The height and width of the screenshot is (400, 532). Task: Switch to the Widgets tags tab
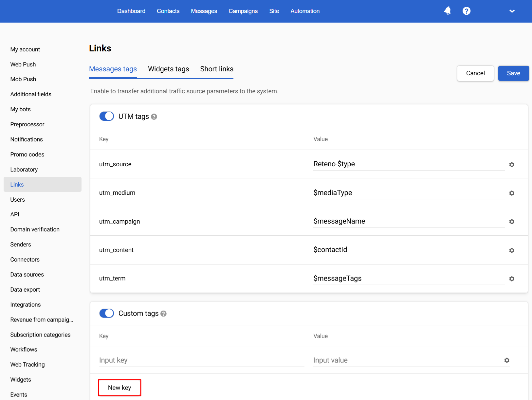click(169, 69)
